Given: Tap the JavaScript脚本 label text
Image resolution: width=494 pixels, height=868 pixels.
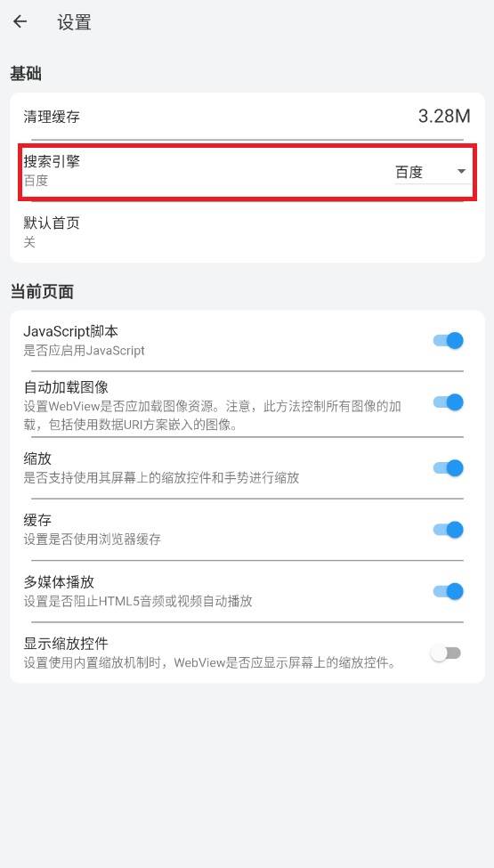Looking at the screenshot, I should [71, 331].
